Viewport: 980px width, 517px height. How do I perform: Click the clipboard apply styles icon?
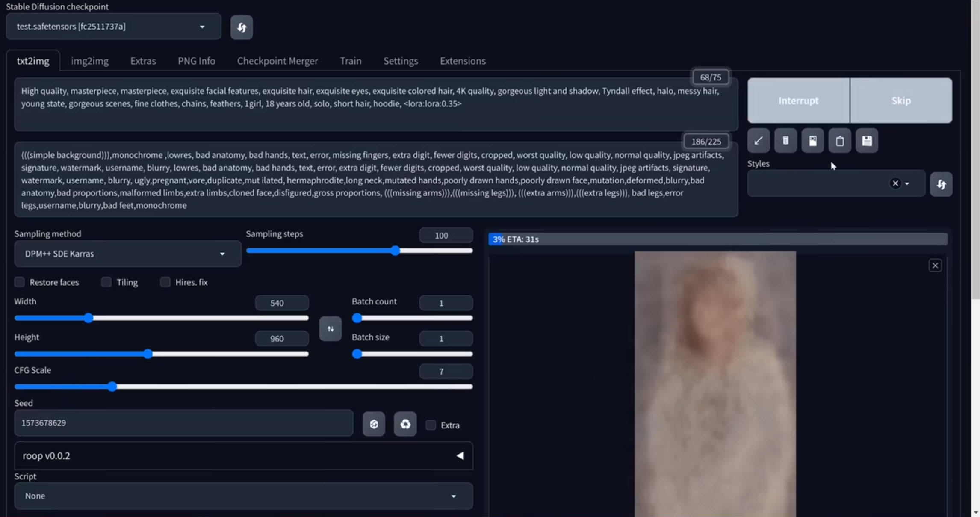coord(839,141)
